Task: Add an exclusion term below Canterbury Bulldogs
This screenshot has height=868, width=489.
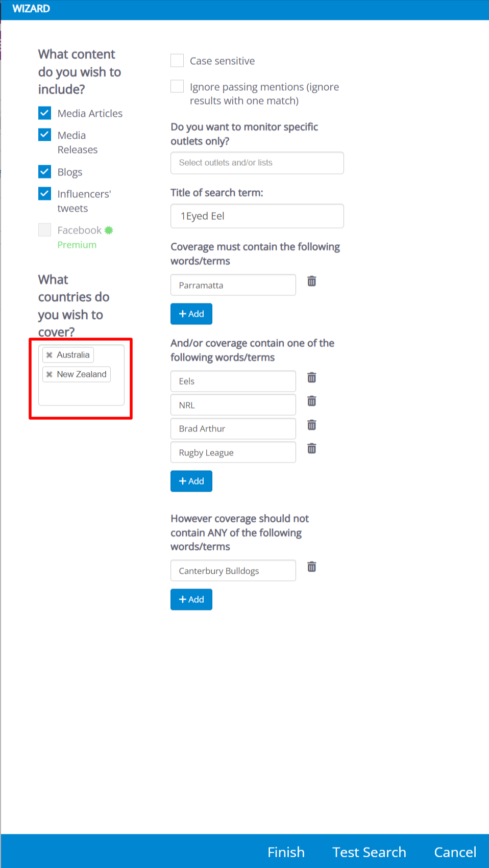Action: click(191, 600)
